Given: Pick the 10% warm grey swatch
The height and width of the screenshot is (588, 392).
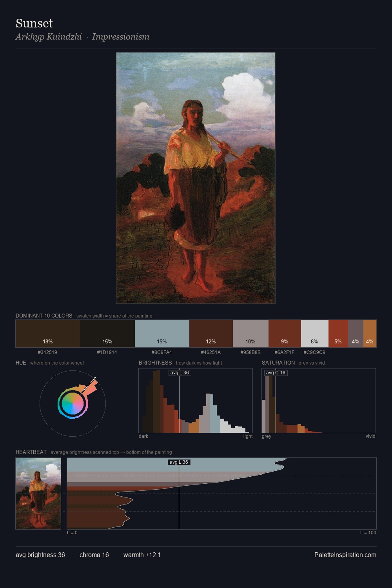Looking at the screenshot, I should click(x=250, y=334).
